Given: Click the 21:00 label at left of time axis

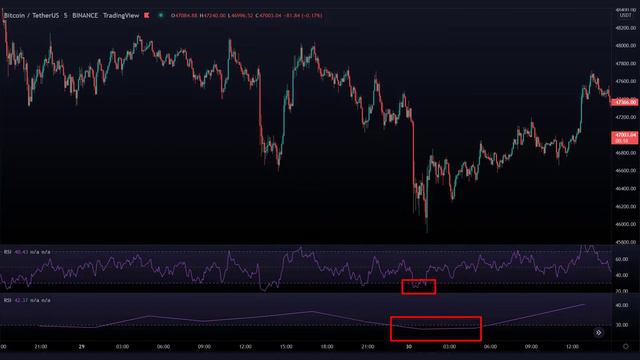Looking at the screenshot, I should coord(41,347).
